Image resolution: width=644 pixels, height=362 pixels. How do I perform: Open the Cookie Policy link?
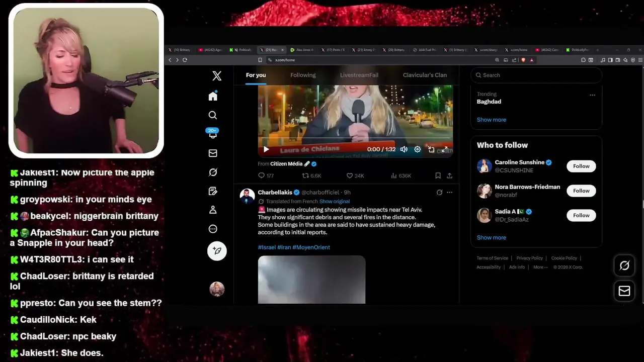[564, 258]
